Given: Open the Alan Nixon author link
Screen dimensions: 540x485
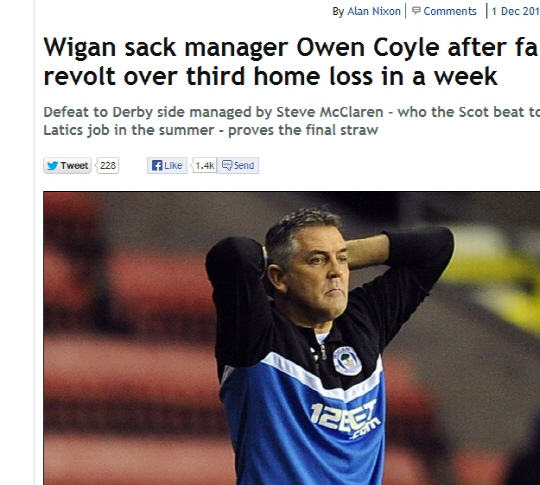Looking at the screenshot, I should 374,11.
